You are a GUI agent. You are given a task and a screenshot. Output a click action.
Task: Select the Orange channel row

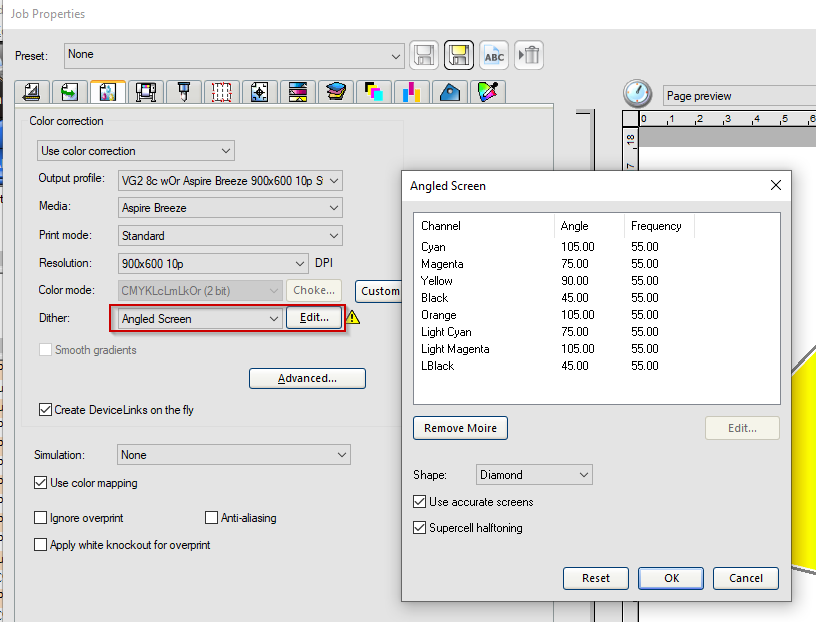[596, 315]
